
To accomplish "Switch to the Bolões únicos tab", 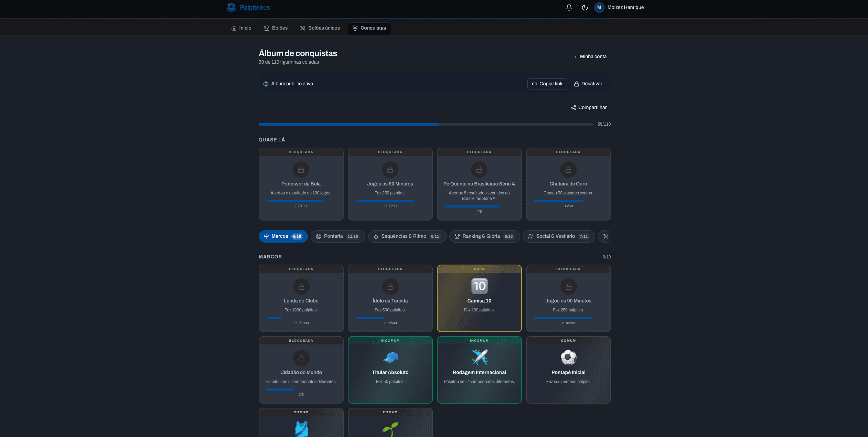I will [320, 28].
